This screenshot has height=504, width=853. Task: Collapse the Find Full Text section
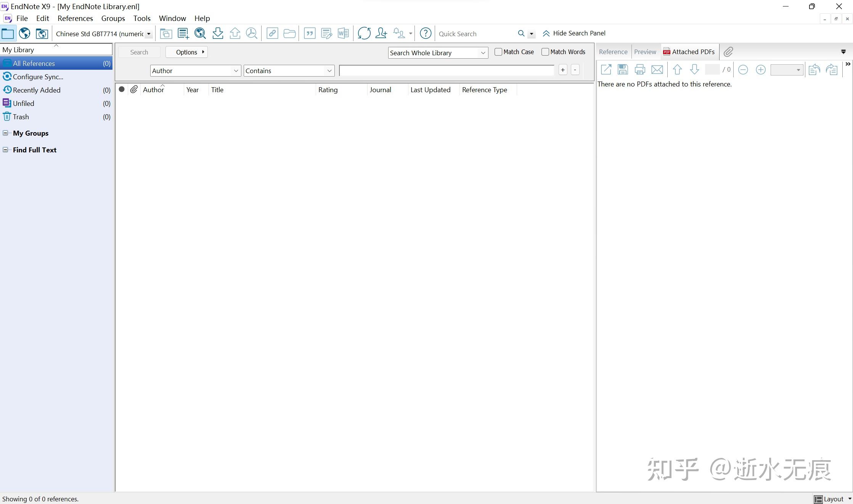[5, 150]
